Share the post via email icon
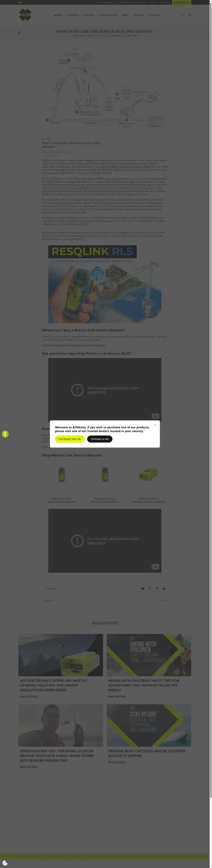The image size is (212, 868). 164,588
